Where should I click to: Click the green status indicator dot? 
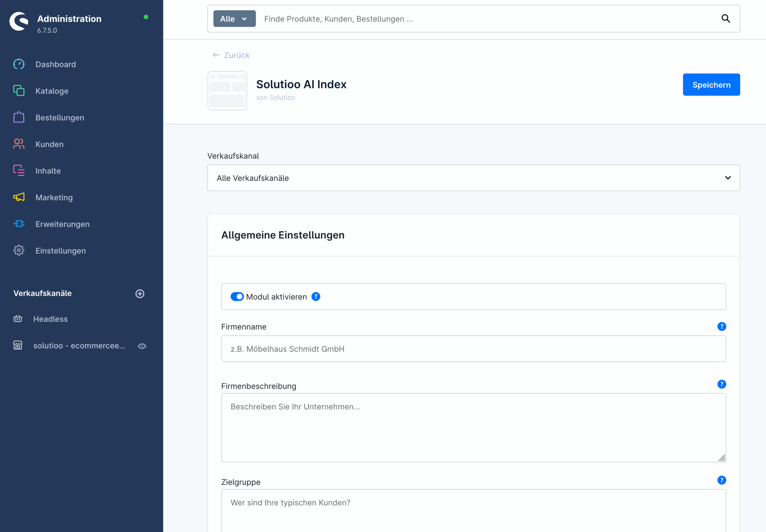tap(146, 17)
